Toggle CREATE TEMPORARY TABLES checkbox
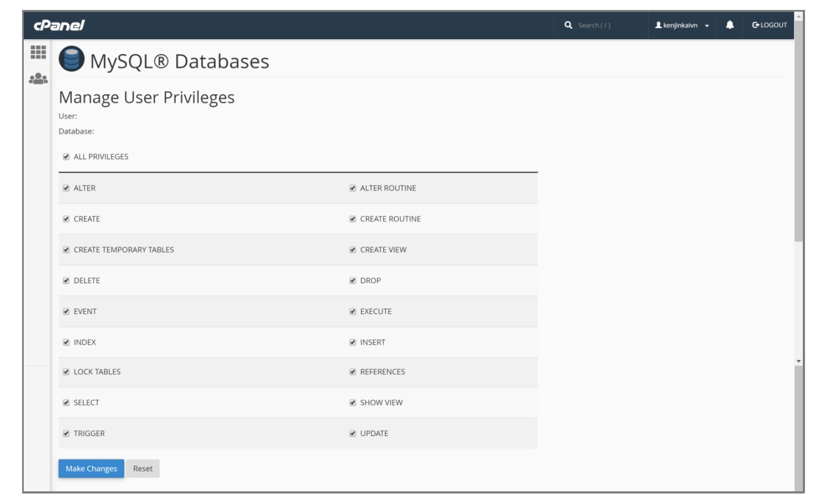Image resolution: width=826 pixels, height=504 pixels. click(66, 250)
